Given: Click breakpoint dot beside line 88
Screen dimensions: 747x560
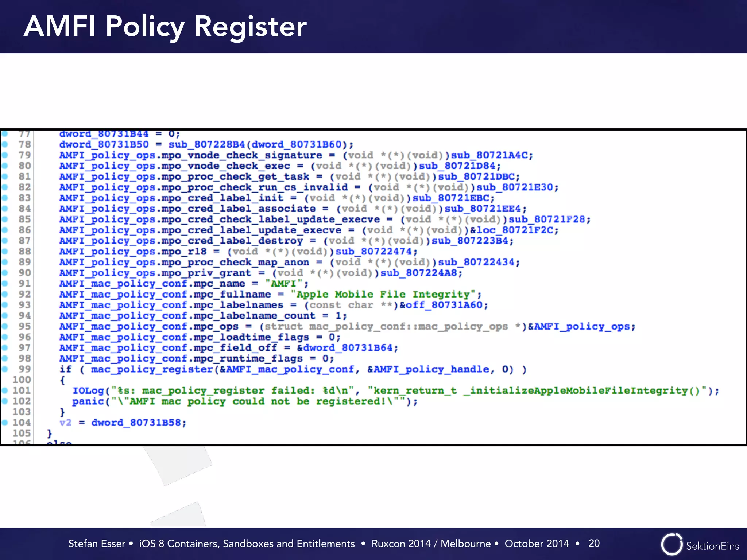Looking at the screenshot, I should [x=5, y=251].
